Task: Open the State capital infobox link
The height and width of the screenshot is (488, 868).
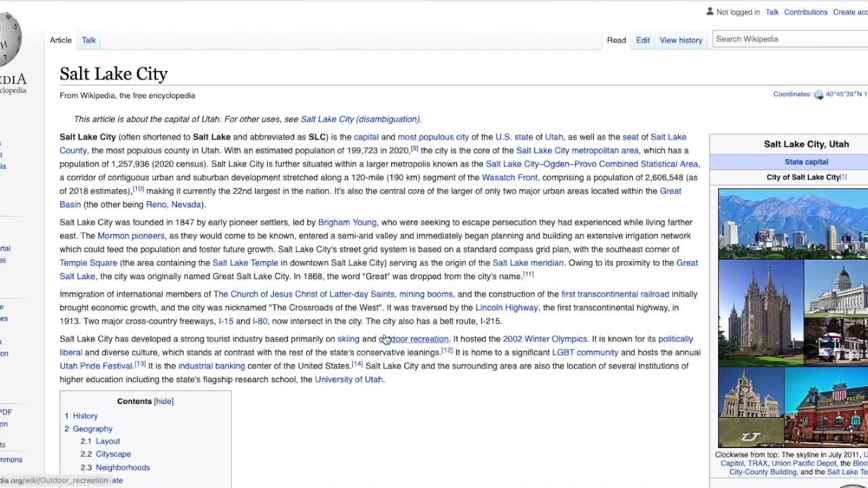Action: click(806, 162)
